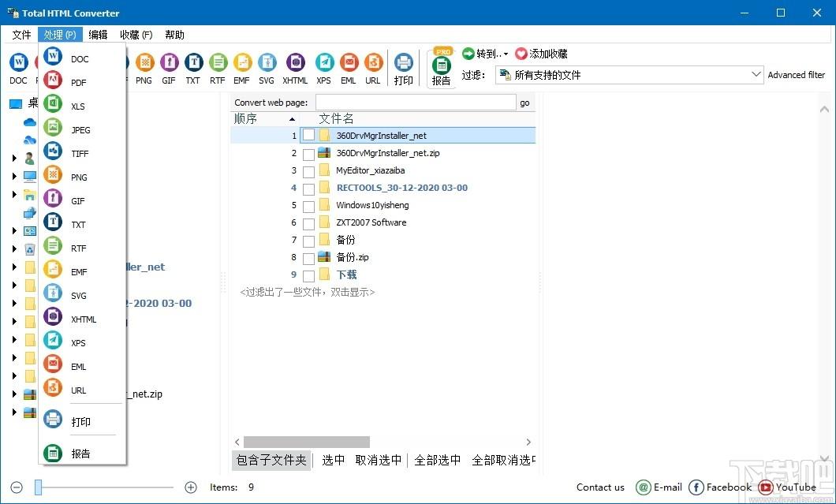The image size is (836, 504).
Task: Open the 文件 menu
Action: (x=22, y=35)
